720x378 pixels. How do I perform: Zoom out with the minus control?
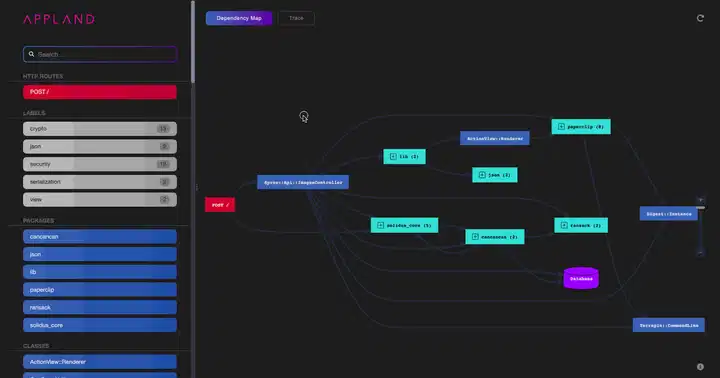pos(700,253)
